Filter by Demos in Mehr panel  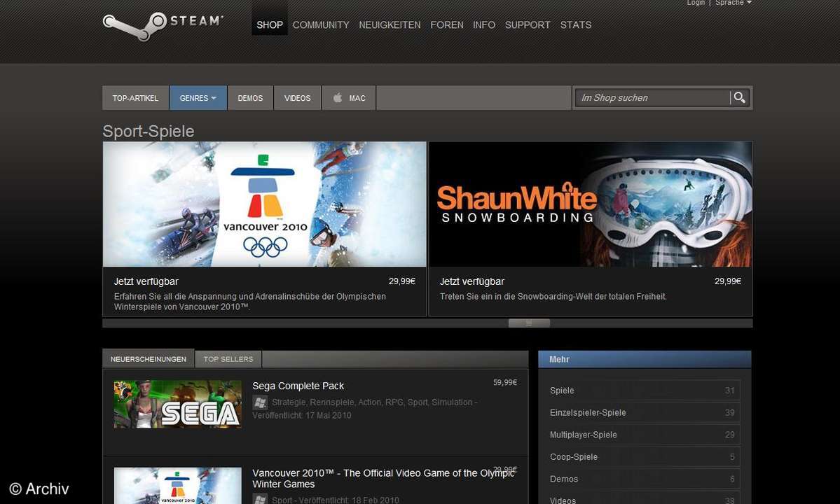coord(645,479)
